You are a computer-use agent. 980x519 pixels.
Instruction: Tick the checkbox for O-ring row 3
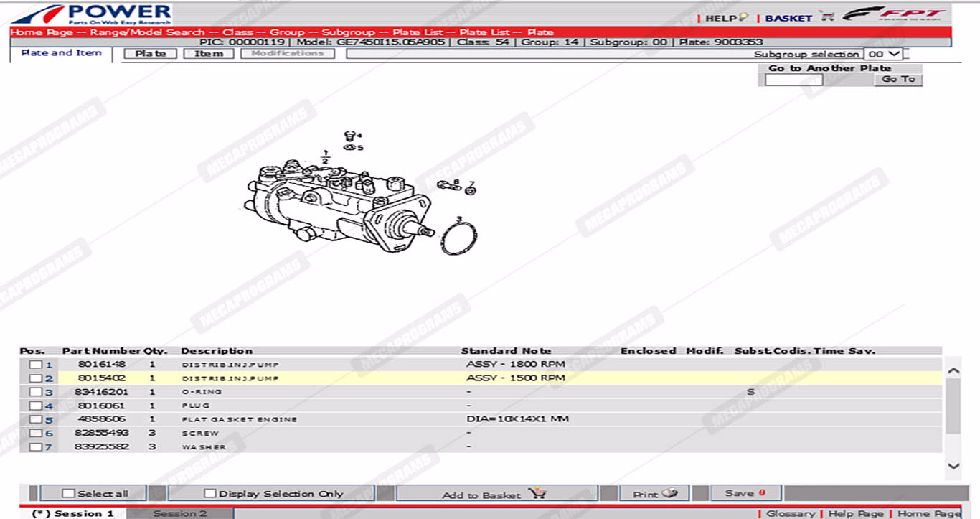click(x=35, y=392)
